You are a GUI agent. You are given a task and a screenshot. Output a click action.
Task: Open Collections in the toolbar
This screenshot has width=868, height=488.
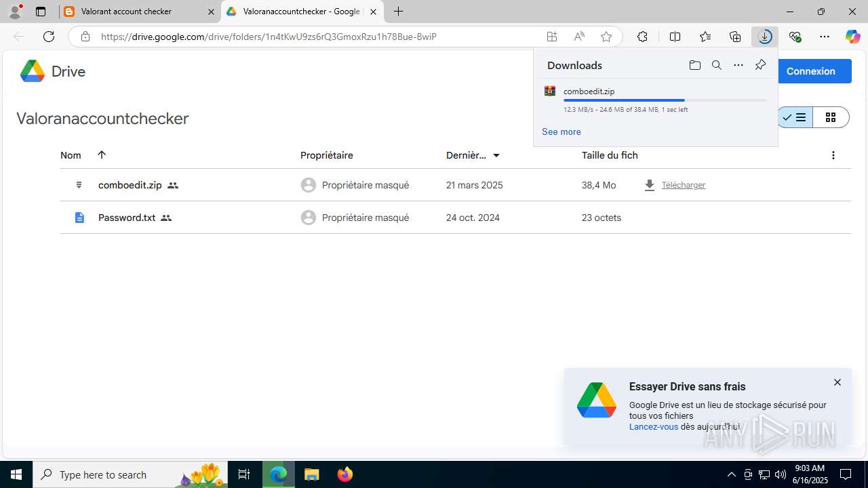pyautogui.click(x=735, y=37)
